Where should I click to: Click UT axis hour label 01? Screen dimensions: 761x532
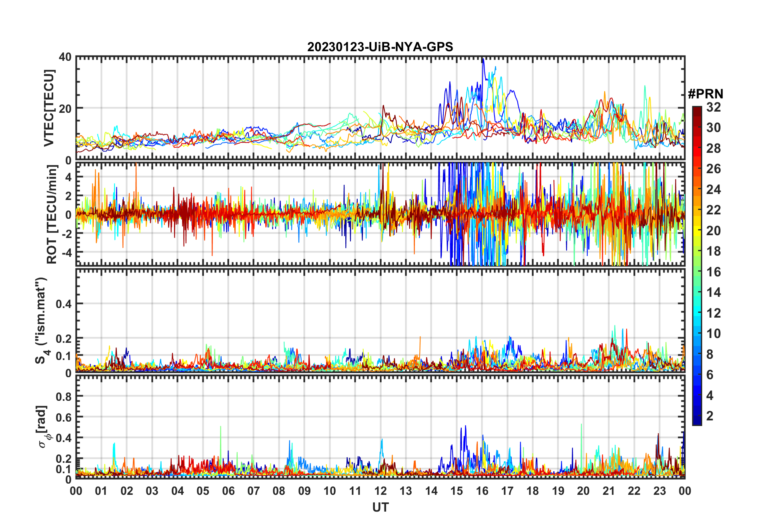(x=101, y=491)
